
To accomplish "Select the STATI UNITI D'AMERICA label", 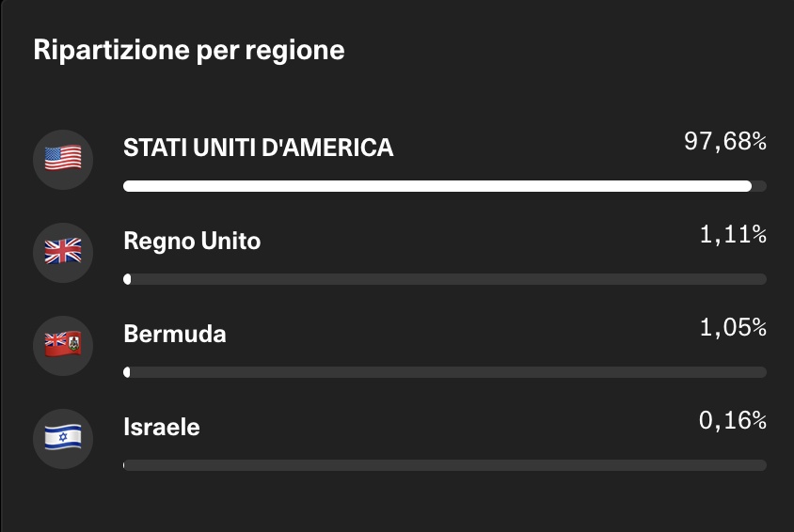I will point(259,148).
